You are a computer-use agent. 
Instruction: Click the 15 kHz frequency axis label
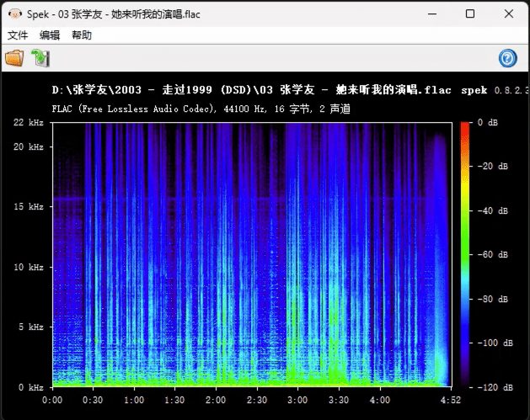pos(29,206)
